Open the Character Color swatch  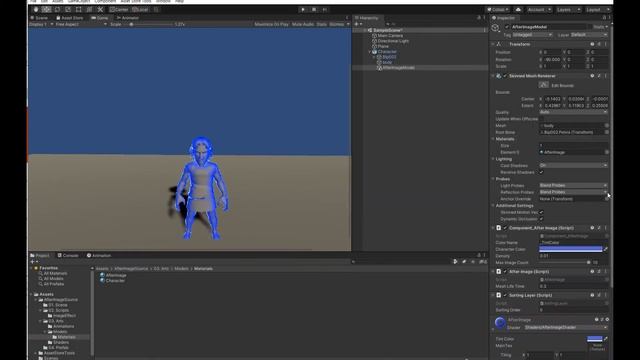pyautogui.click(x=571, y=249)
